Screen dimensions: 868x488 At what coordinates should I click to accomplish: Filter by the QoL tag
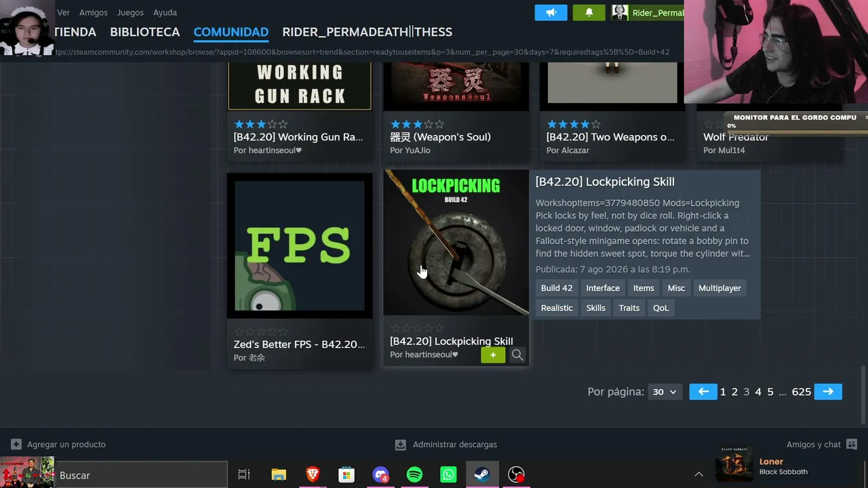tap(660, 308)
